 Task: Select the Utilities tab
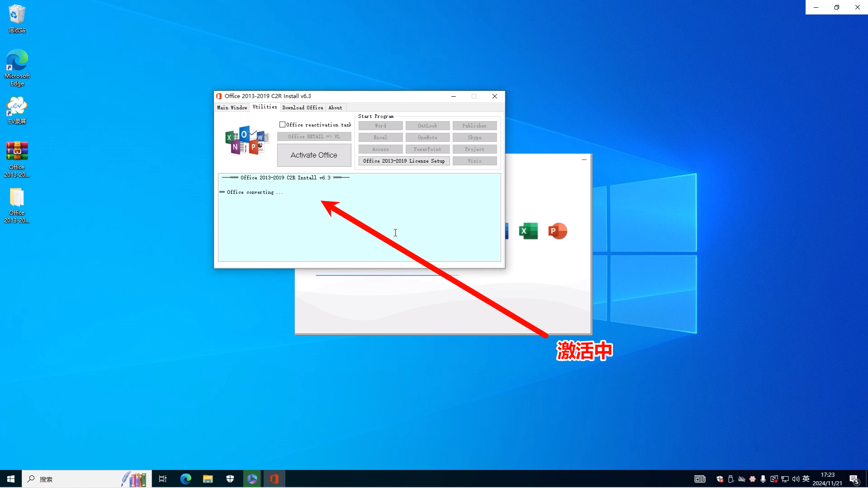pyautogui.click(x=264, y=107)
